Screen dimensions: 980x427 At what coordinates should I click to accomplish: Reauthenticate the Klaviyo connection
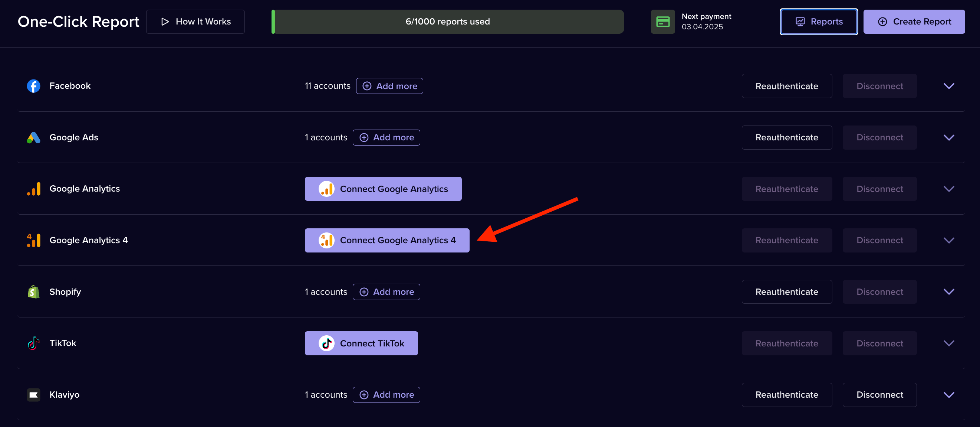coord(786,395)
